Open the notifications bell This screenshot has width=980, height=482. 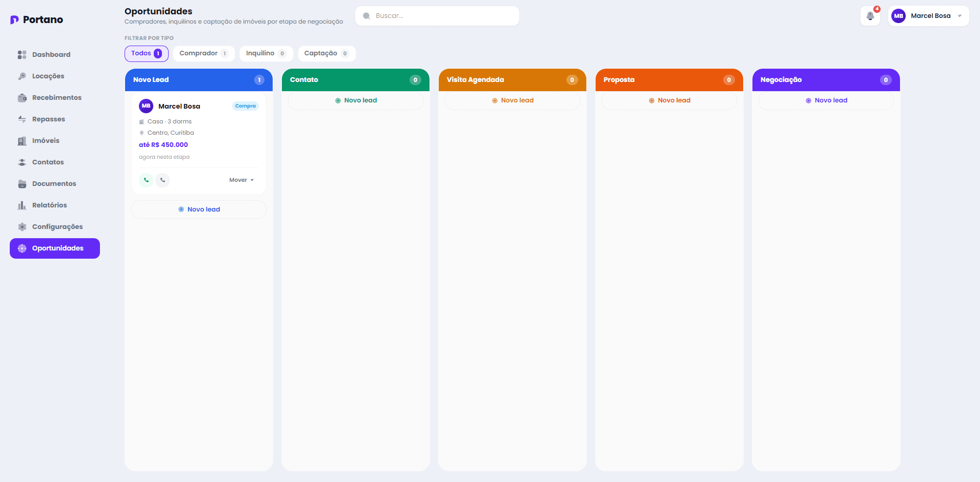click(x=870, y=16)
